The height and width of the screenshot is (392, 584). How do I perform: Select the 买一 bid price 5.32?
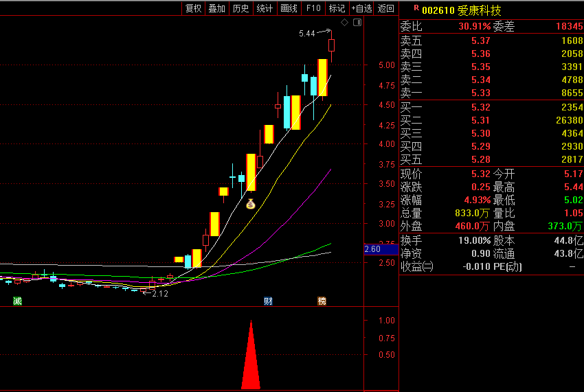(481, 107)
